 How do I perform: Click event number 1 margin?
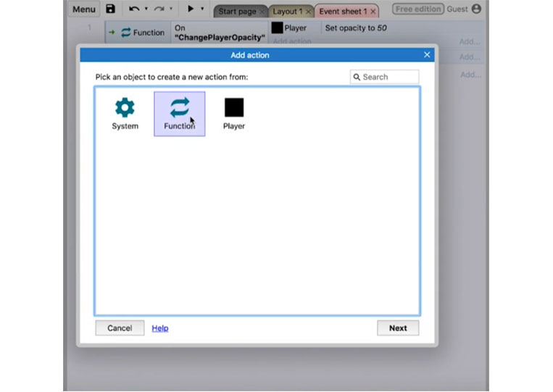(x=89, y=28)
